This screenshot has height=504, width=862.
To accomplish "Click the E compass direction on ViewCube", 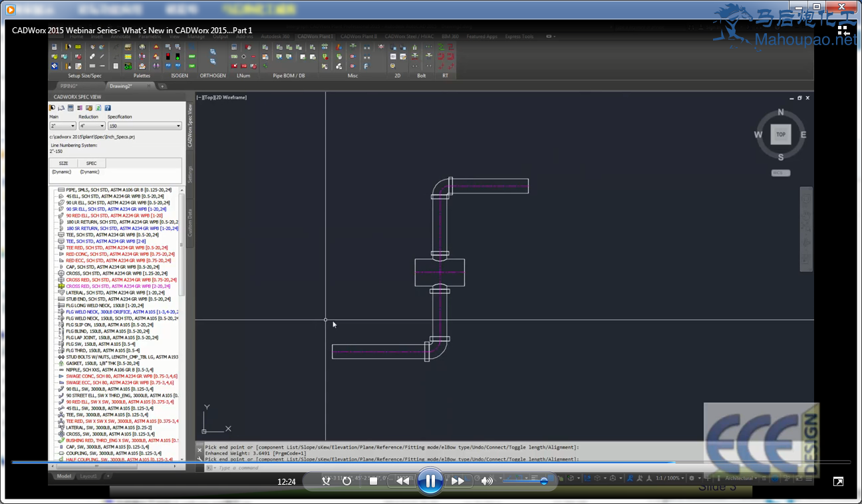I will (803, 135).
